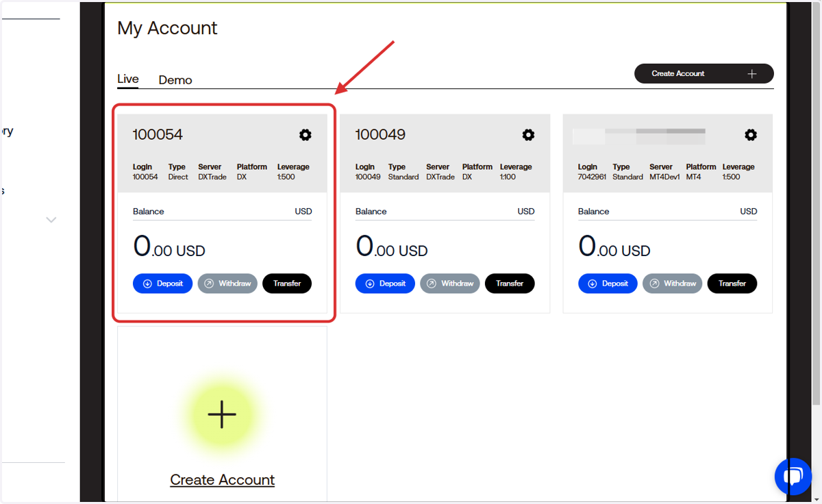This screenshot has width=822, height=504.
Task: Open settings gear for account 100054
Action: coord(306,135)
